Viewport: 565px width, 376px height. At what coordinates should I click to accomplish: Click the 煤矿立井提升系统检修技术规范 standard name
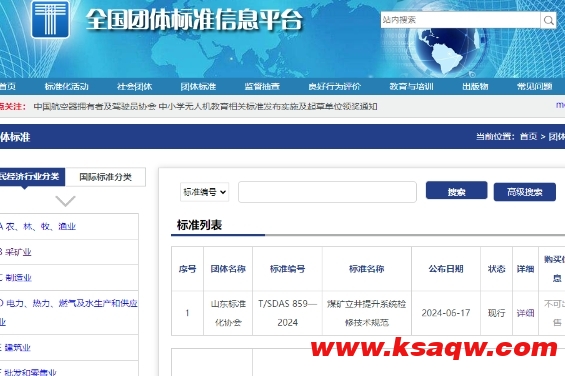pyautogui.click(x=366, y=313)
